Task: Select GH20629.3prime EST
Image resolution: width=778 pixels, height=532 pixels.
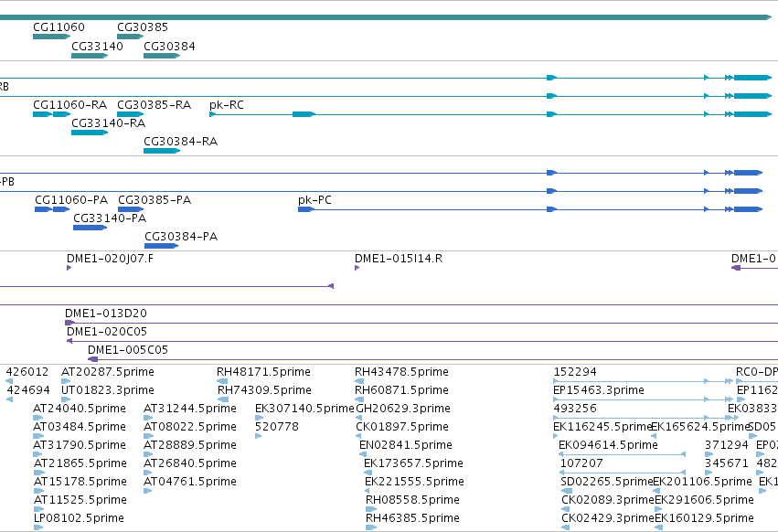Action: pyautogui.click(x=358, y=418)
